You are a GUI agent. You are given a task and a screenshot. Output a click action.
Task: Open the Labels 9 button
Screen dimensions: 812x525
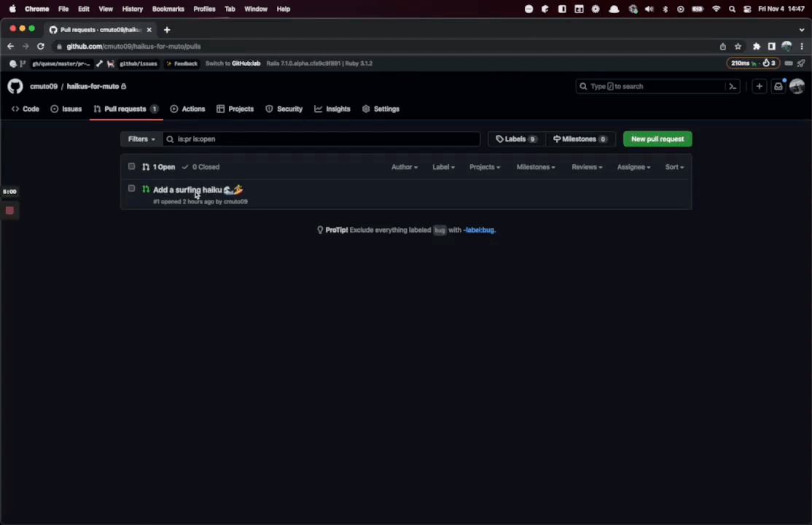516,139
